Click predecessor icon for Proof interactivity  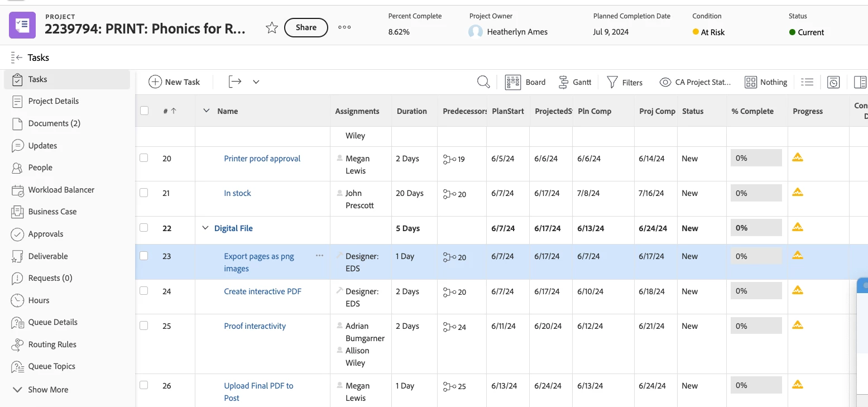(449, 327)
